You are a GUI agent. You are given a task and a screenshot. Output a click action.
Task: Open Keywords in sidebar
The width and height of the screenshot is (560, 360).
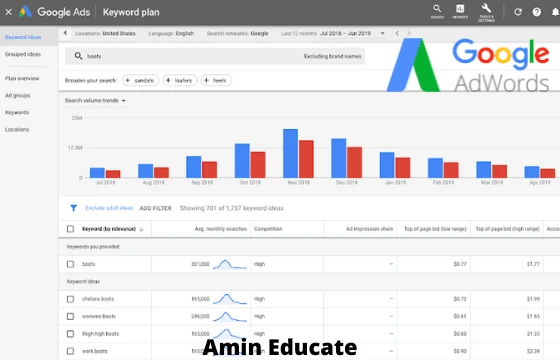point(17,112)
